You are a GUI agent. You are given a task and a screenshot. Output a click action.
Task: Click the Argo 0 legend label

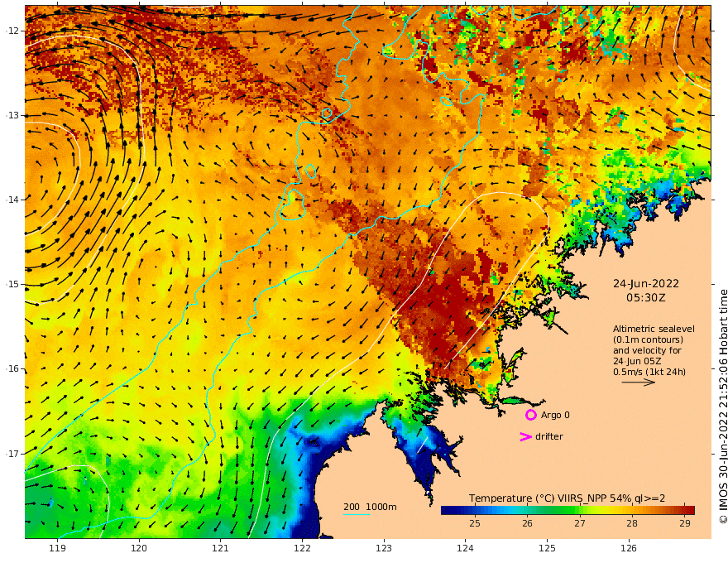[555, 415]
